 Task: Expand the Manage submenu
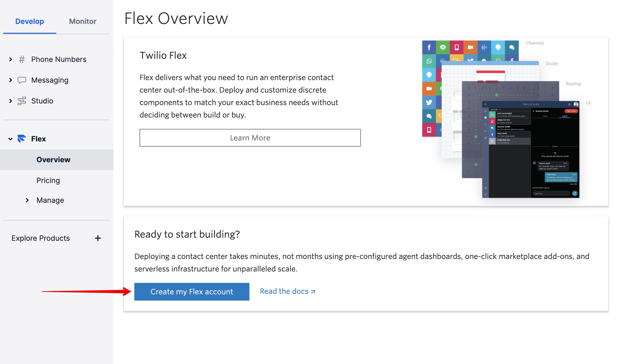[27, 200]
